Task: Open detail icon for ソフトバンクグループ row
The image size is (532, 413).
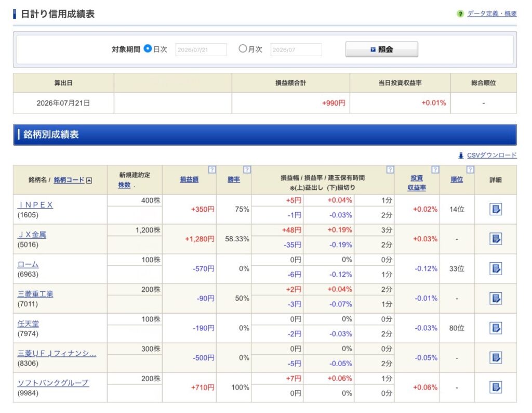Action: coord(495,387)
